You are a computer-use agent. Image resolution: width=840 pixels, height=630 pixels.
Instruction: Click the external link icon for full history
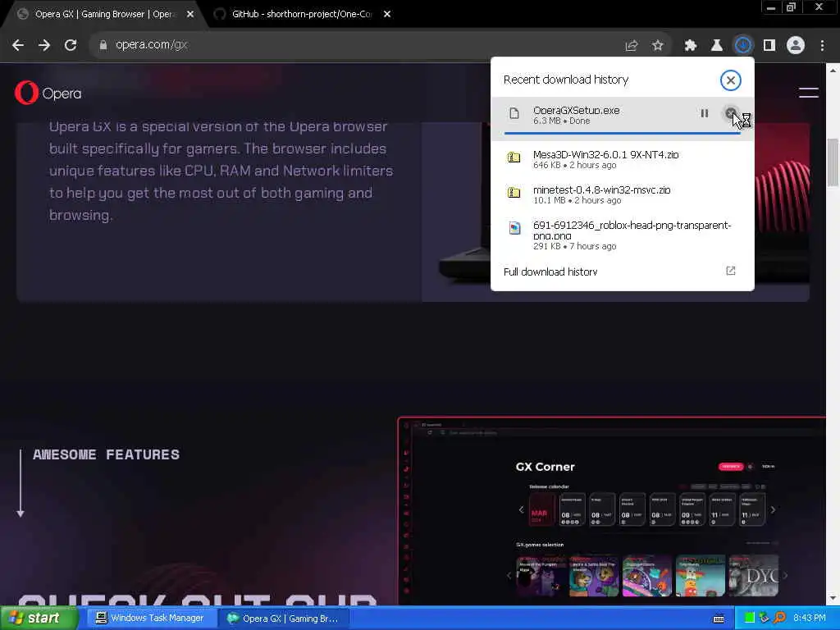pyautogui.click(x=730, y=271)
